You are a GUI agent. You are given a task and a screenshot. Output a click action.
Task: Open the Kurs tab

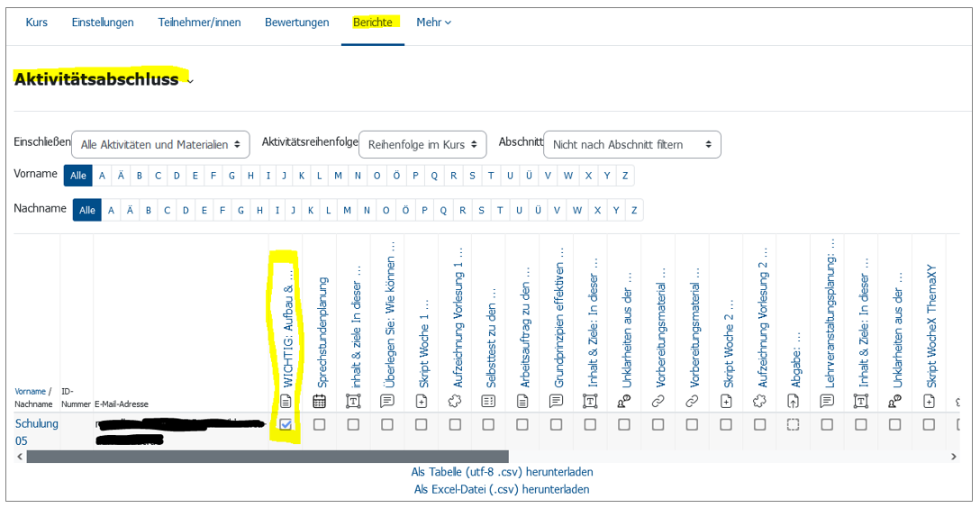(x=36, y=23)
